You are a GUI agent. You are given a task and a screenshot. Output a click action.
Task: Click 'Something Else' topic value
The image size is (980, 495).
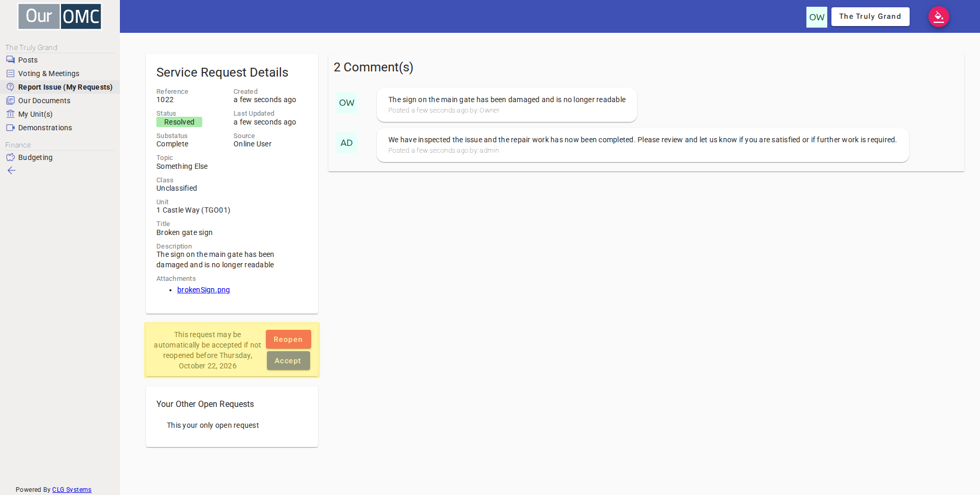pos(182,166)
